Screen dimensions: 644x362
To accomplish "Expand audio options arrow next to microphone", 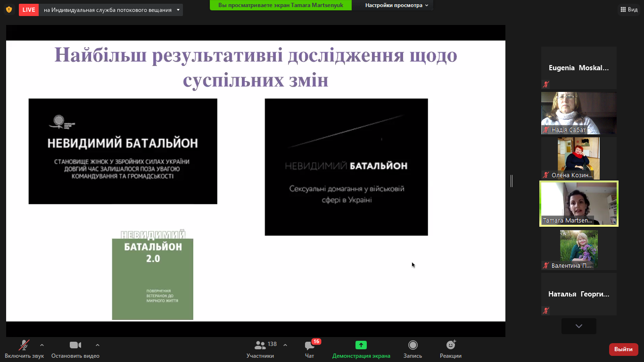I will (42, 345).
